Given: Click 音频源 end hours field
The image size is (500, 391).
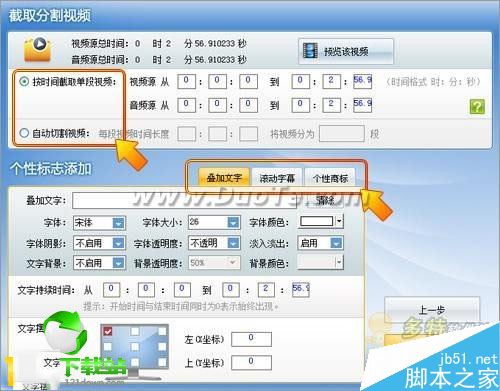Looking at the screenshot, I should [300, 105].
